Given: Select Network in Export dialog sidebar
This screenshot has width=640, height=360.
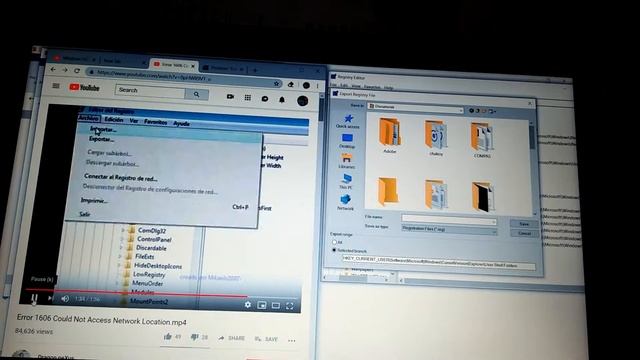Looking at the screenshot, I should click(345, 202).
